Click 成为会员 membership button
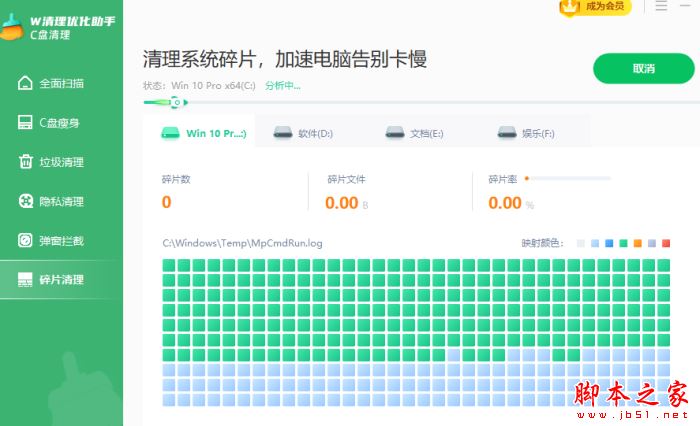The width and height of the screenshot is (700, 426). (596, 6)
